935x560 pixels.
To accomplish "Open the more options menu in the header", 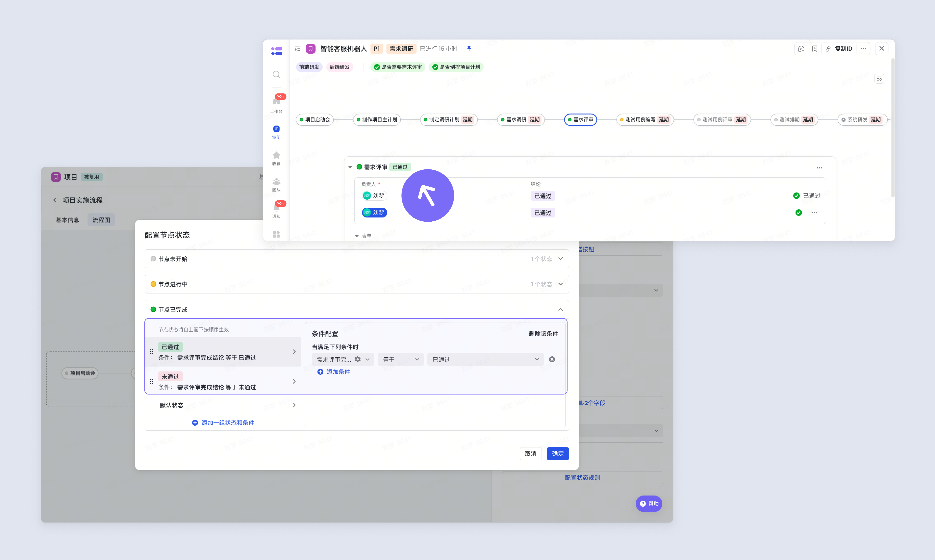I will pyautogui.click(x=863, y=49).
